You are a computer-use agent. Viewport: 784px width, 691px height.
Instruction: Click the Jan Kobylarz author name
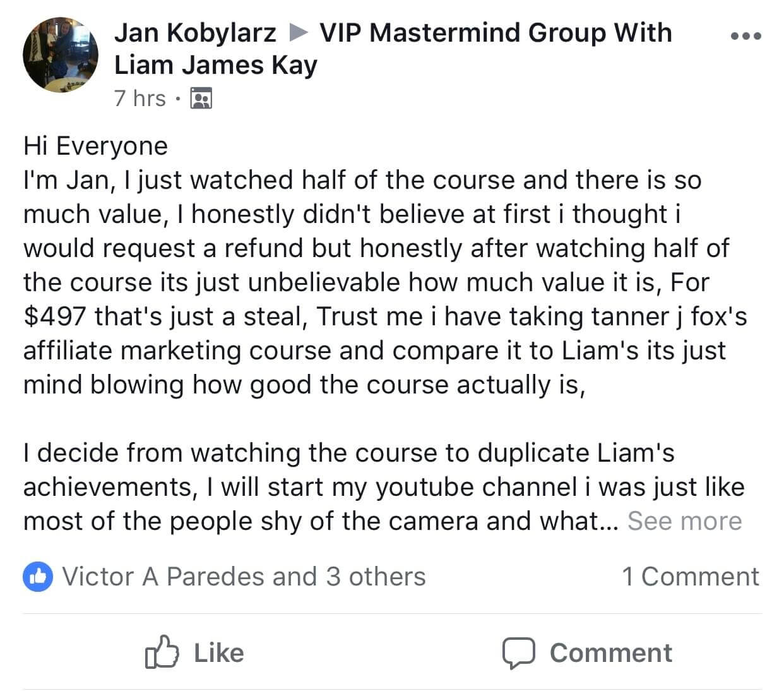tap(195, 33)
